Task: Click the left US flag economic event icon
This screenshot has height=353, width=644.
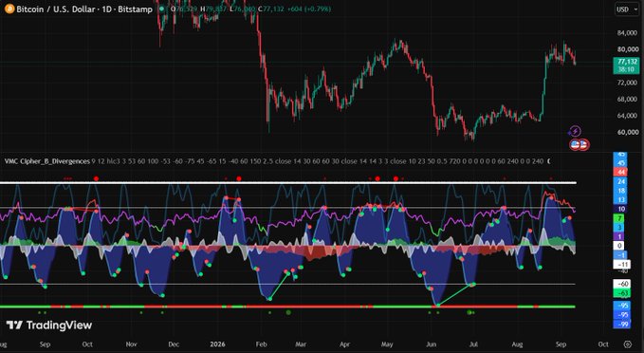Action: point(575,144)
